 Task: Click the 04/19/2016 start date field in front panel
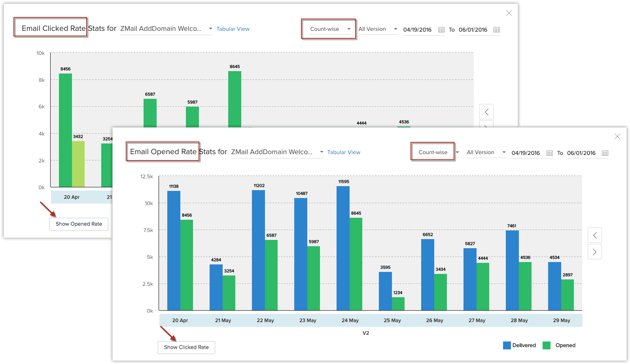[x=526, y=153]
